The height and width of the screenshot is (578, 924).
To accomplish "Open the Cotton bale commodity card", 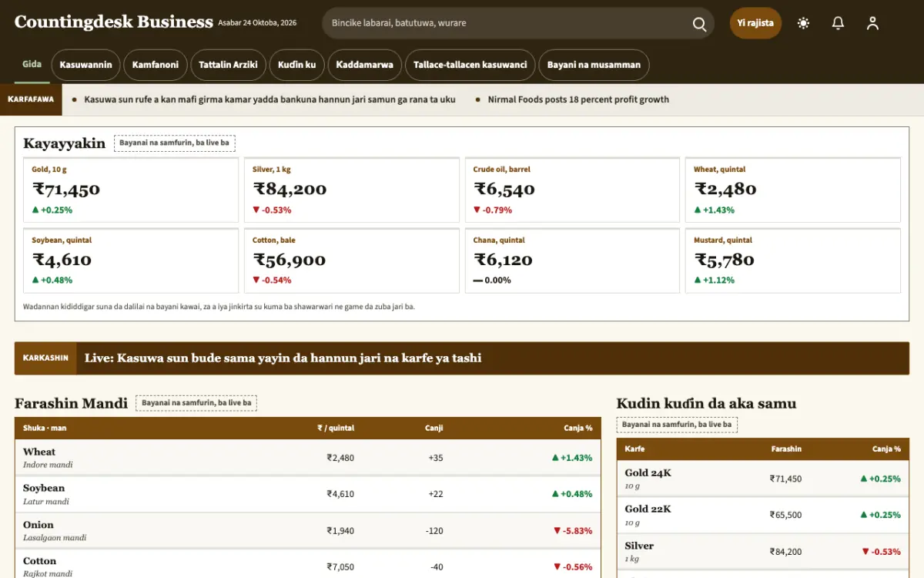I will [352, 260].
